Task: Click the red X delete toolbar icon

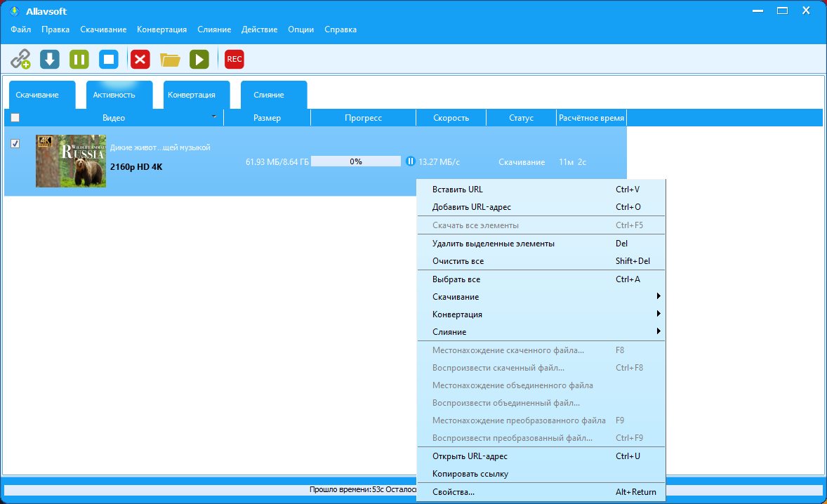Action: click(x=140, y=60)
